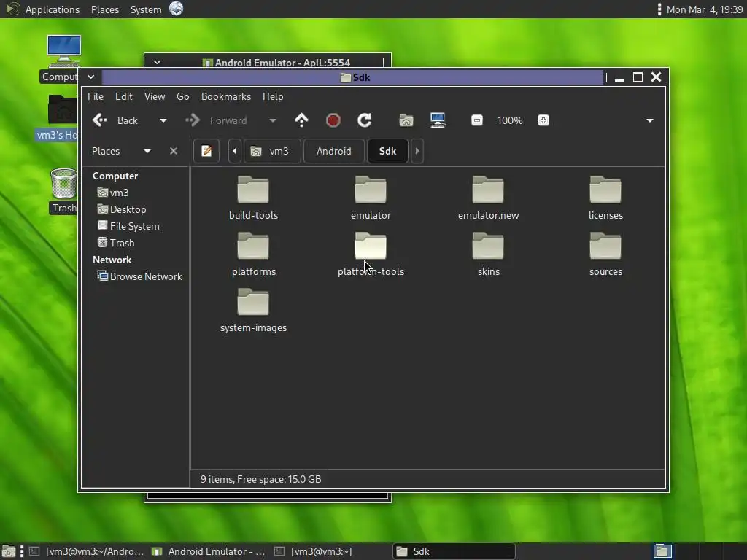Viewport: 747px width, 560px height.
Task: Select the Android path button
Action: pyautogui.click(x=333, y=151)
